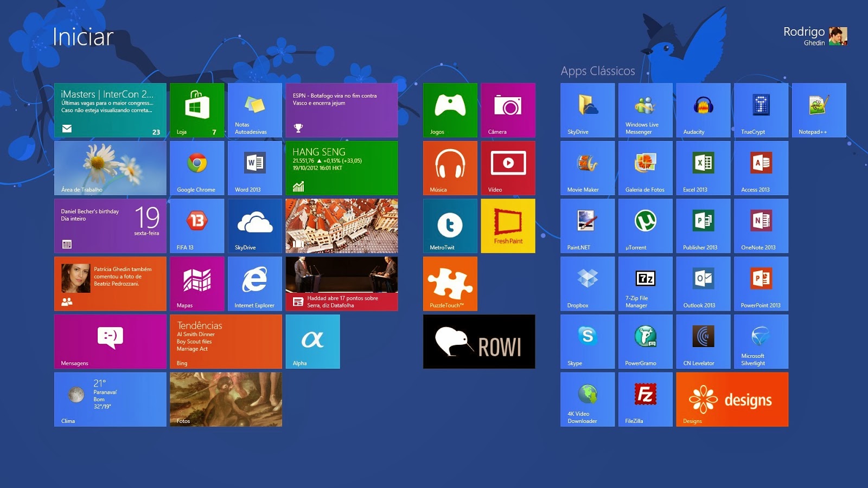Launch 4K Video Downloader tile
The image size is (868, 488).
[588, 400]
